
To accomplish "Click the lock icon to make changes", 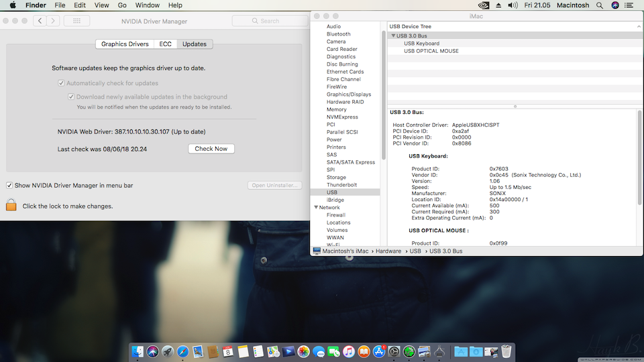I will 11,205.
